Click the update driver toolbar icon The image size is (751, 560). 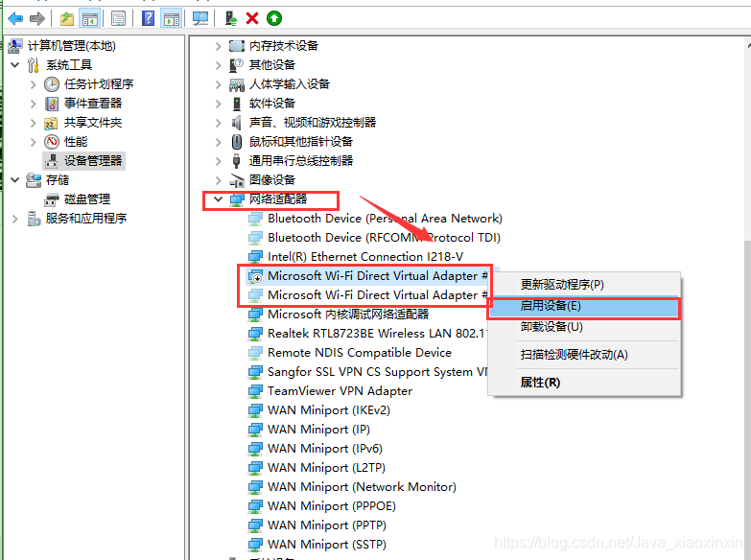(231, 18)
